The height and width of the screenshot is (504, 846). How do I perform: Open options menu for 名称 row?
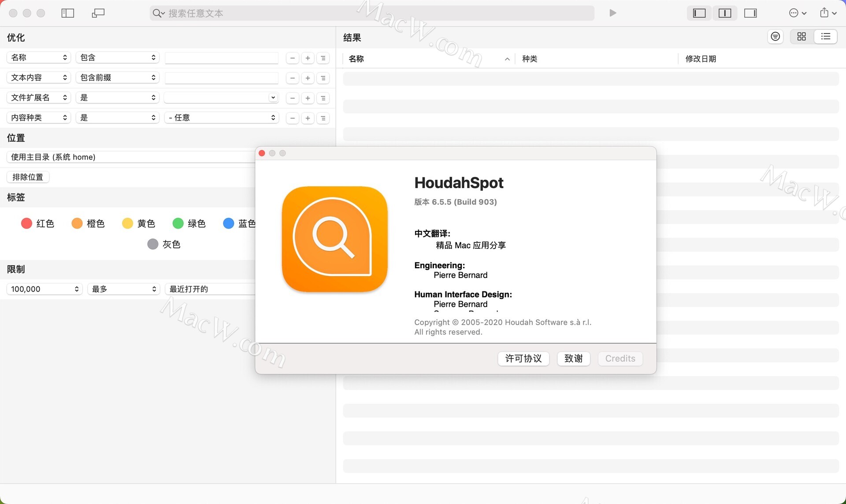point(323,58)
